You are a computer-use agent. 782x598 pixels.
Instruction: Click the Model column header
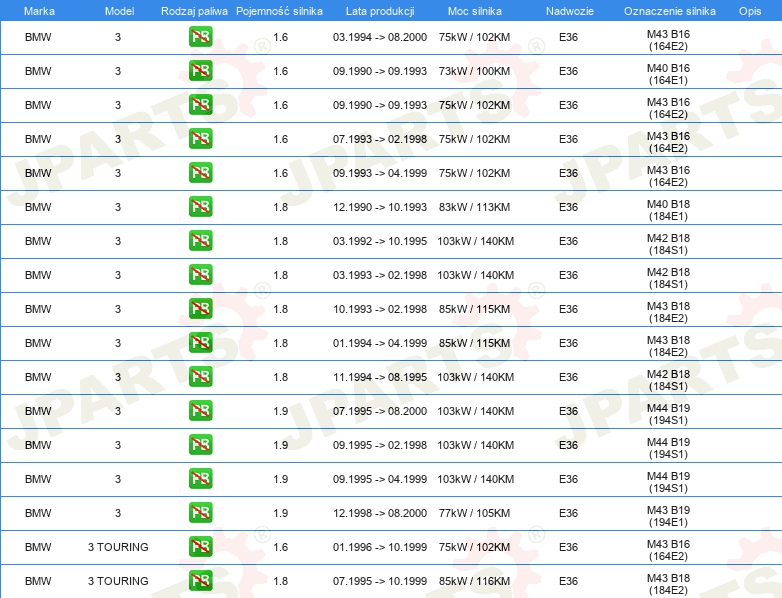pyautogui.click(x=119, y=11)
